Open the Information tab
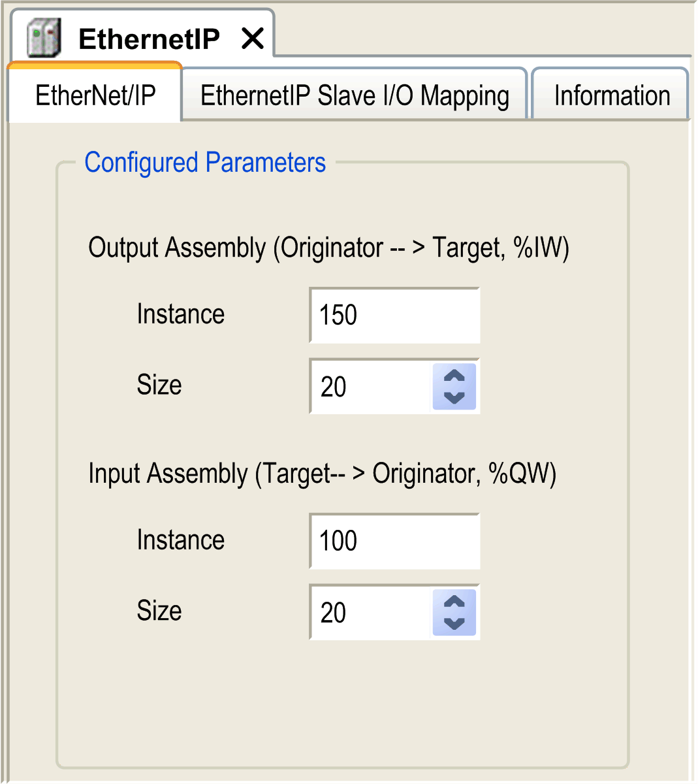This screenshot has height=784, width=698. [611, 95]
